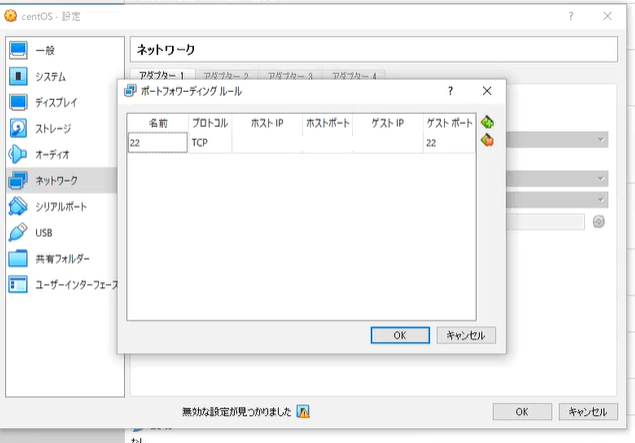Screen dimensions: 635x443
Task: Click the ゲスト IP column header
Action: click(x=388, y=123)
